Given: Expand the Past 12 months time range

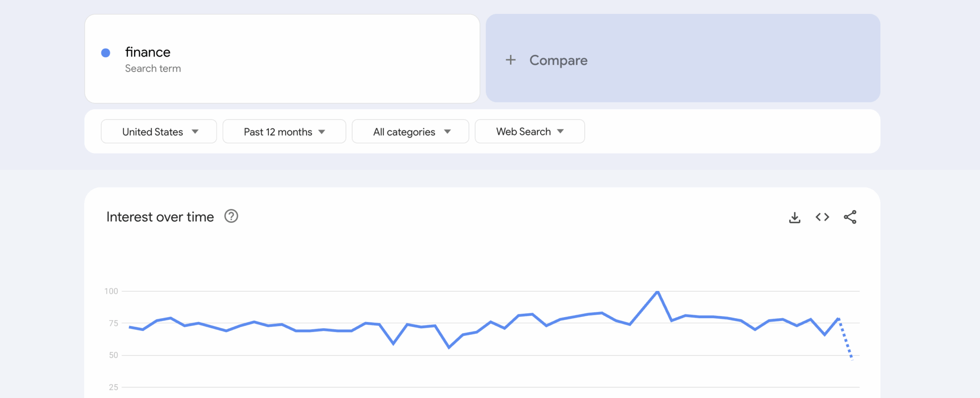Looking at the screenshot, I should [x=284, y=132].
